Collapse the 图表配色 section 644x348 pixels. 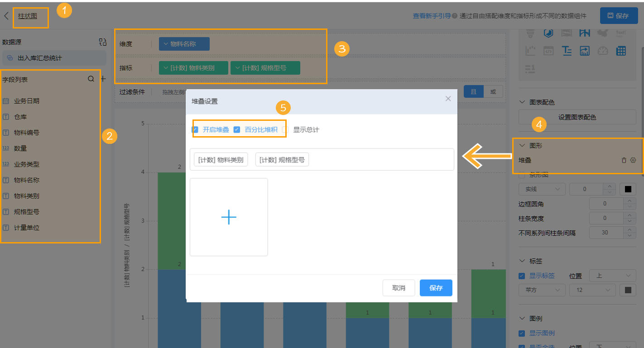[523, 102]
